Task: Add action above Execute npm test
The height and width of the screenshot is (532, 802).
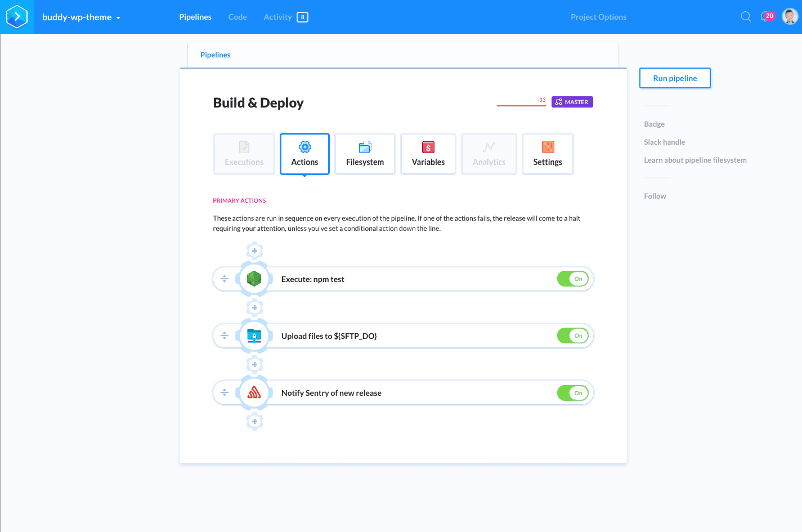Action: coord(254,251)
